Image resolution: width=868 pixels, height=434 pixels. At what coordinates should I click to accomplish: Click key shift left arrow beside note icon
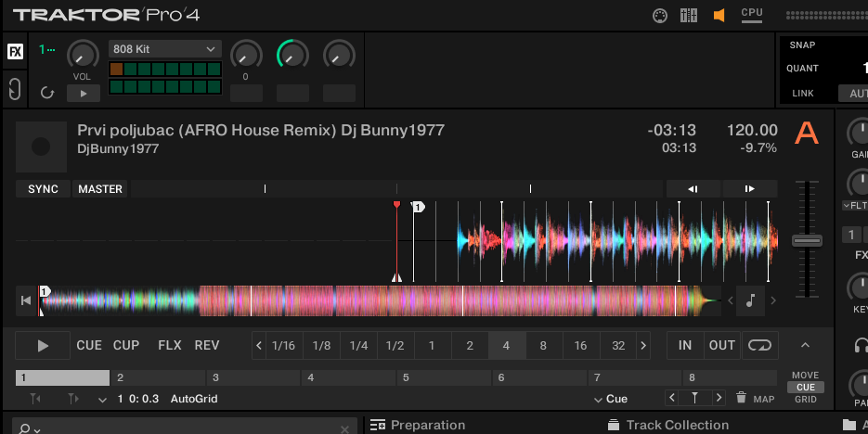(x=731, y=300)
